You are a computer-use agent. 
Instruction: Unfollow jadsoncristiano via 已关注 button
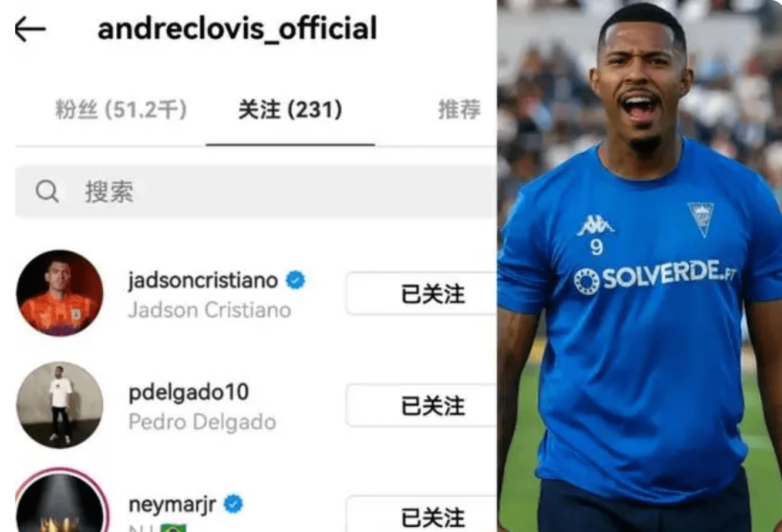click(422, 293)
